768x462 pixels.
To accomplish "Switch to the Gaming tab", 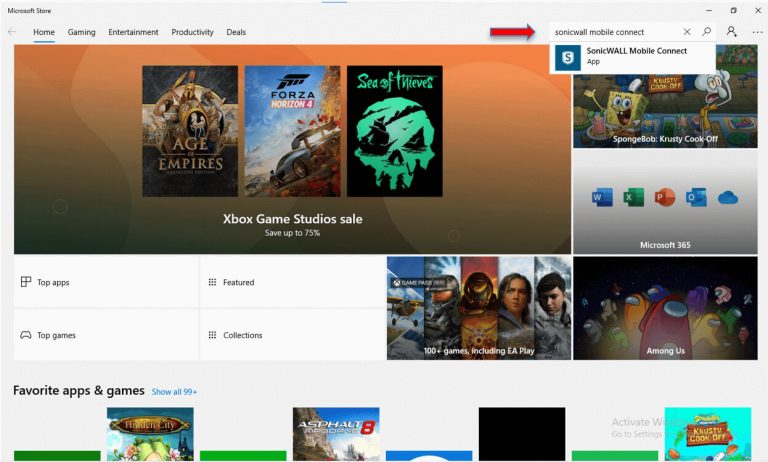I will [x=82, y=32].
